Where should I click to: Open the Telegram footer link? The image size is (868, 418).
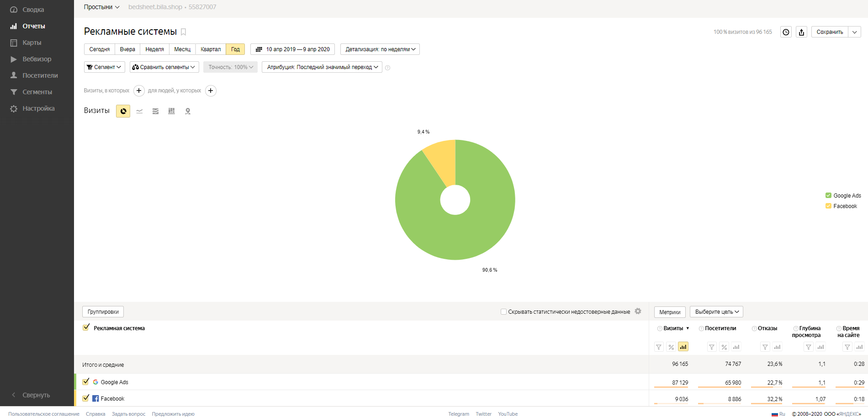(x=459, y=414)
